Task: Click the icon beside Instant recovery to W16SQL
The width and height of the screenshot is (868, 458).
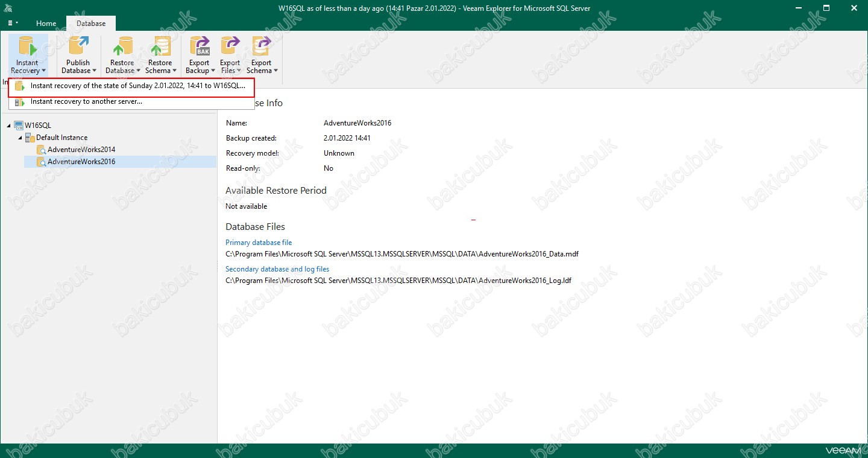Action: pos(20,86)
